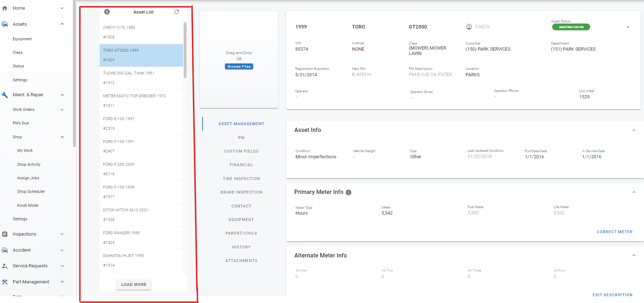Click the Load More button

(134, 284)
